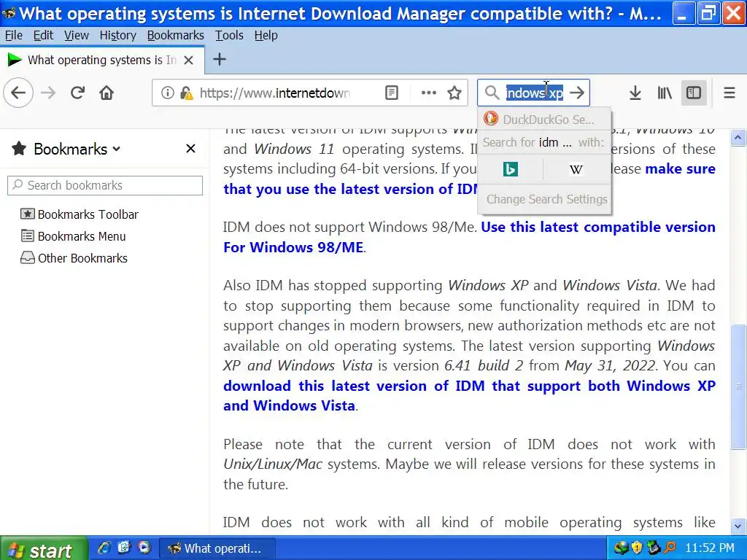Click the search magnifier icon
Screen dimensions: 747x560
tap(492, 93)
